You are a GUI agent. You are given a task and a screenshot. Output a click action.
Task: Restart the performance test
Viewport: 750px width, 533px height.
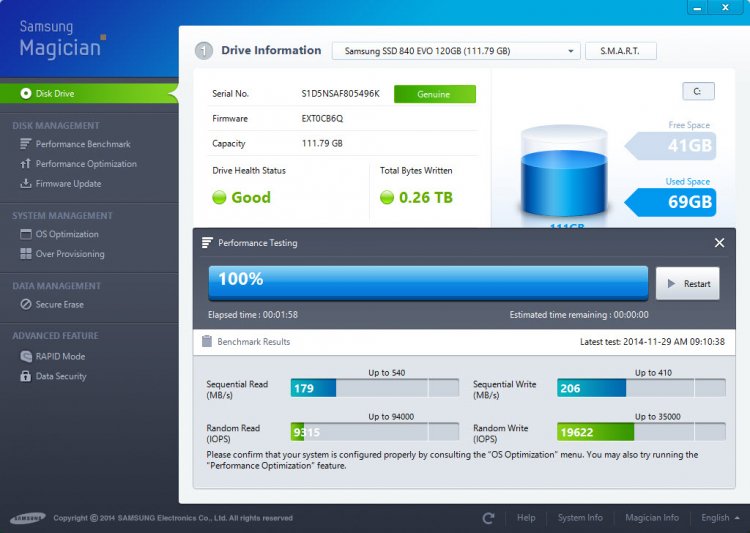(x=687, y=284)
